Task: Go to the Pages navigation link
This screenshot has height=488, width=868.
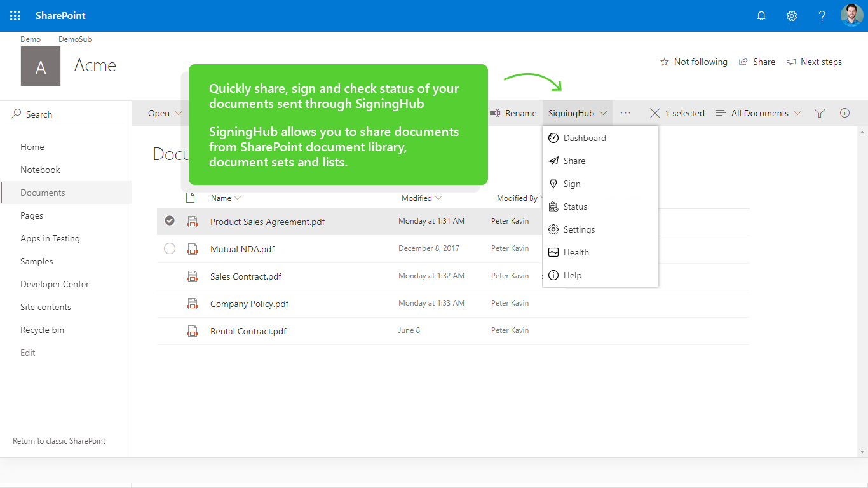Action: pyautogui.click(x=32, y=215)
